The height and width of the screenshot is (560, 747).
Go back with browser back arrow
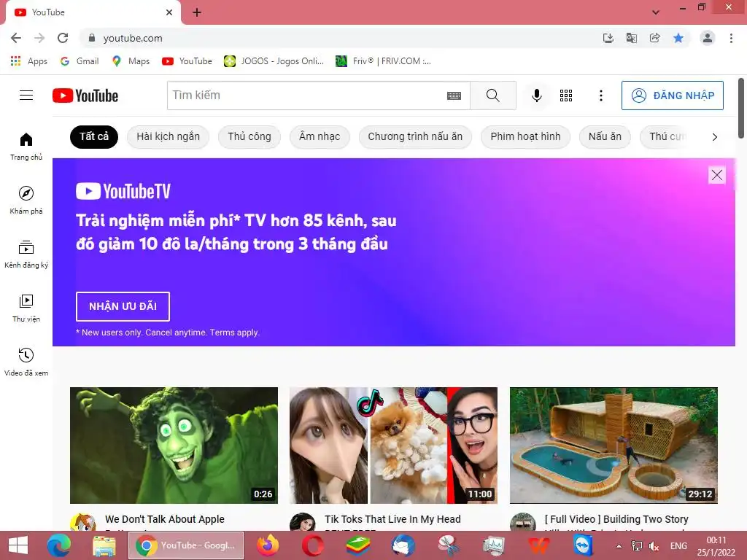click(16, 38)
